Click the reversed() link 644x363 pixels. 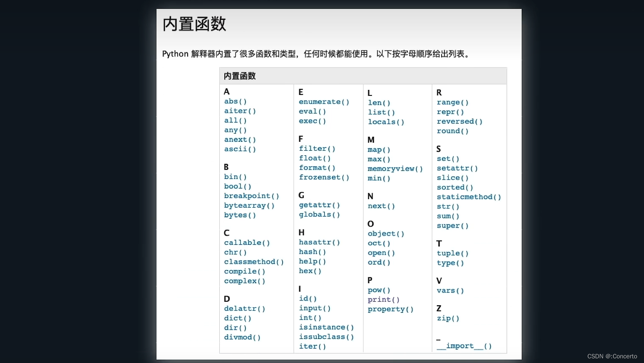460,122
